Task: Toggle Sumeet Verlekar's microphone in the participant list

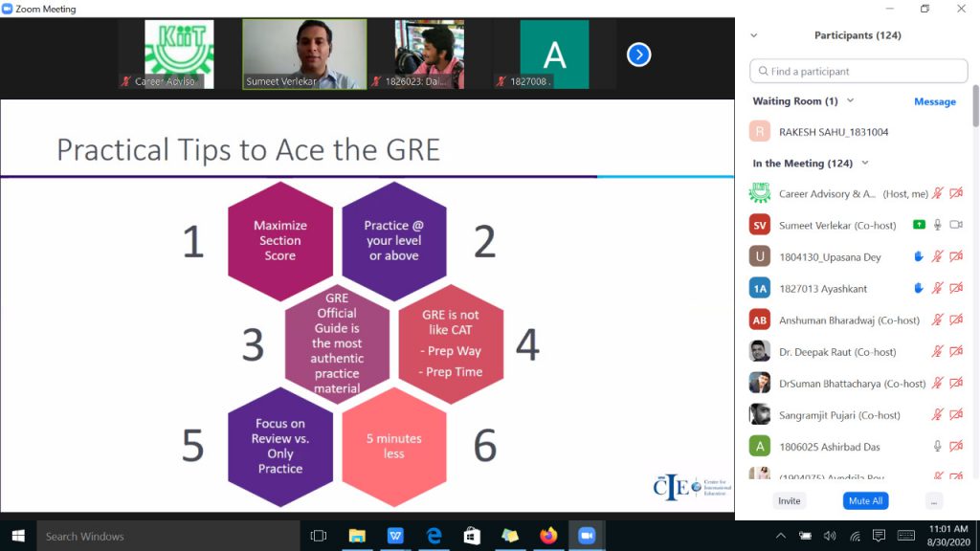Action: [x=938, y=225]
